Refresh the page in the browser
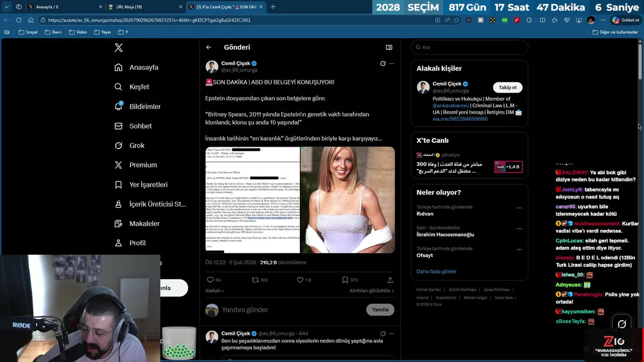 click(x=19, y=20)
